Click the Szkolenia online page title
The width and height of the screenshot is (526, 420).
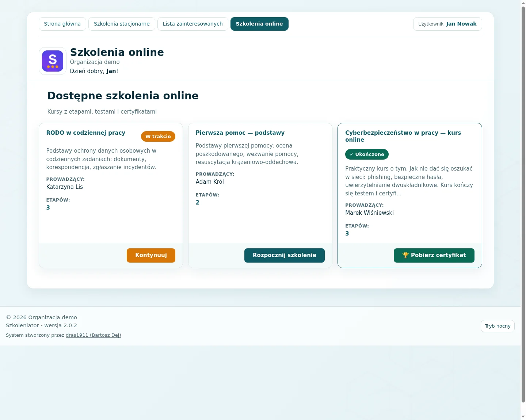pos(117,52)
